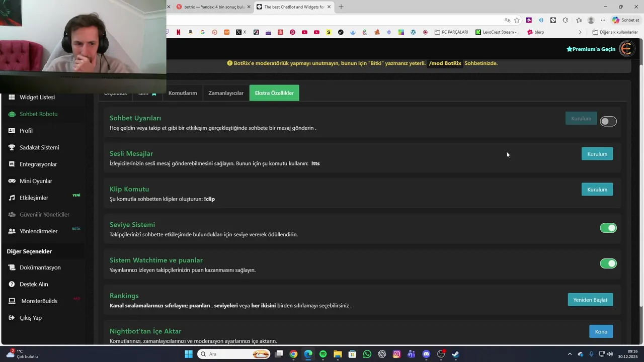Switch to the Zamanlayıcılar tab
Image resolution: width=644 pixels, height=362 pixels.
coord(226,93)
